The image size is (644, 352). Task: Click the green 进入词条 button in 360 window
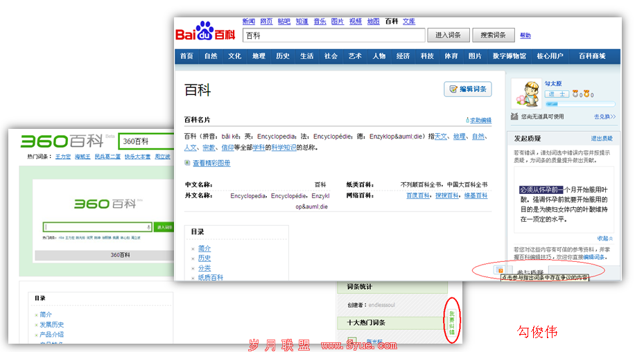pyautogui.click(x=164, y=227)
